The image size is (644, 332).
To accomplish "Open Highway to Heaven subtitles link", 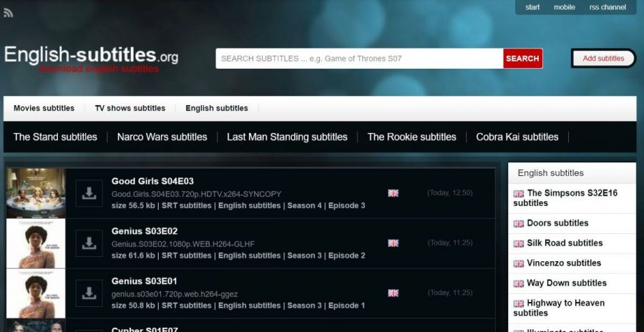I will [x=559, y=308].
